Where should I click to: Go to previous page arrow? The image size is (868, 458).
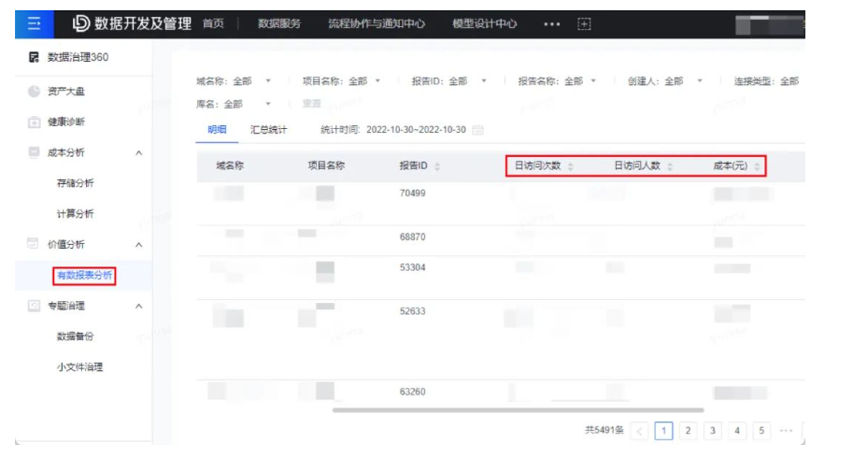pyautogui.click(x=639, y=431)
